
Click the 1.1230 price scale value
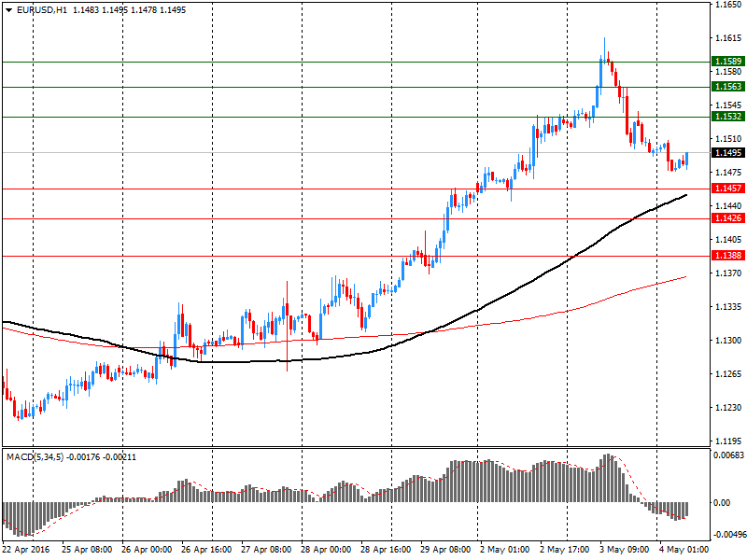(728, 408)
